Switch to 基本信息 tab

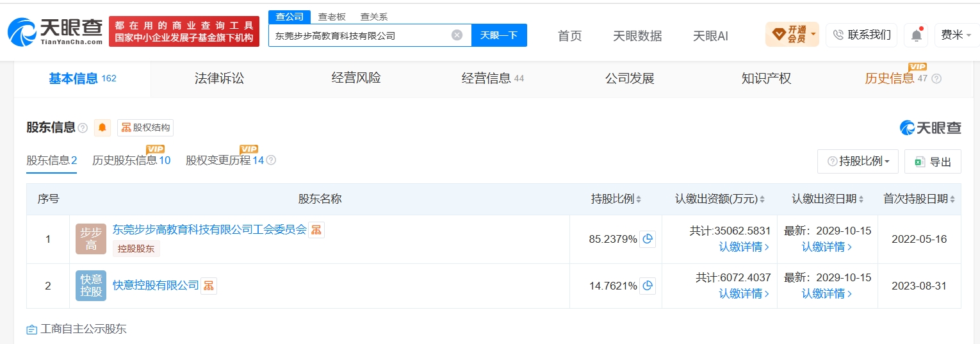(x=83, y=79)
